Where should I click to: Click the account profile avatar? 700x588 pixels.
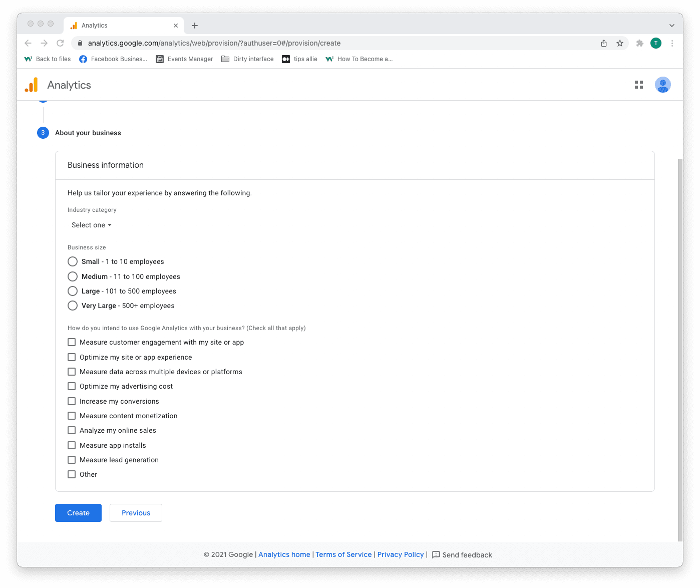click(x=662, y=85)
